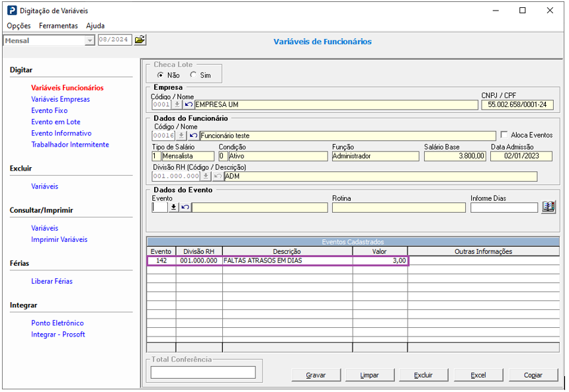Open the book icon beside Informe Dias
Viewport: 569px width, 392px height.
click(548, 207)
